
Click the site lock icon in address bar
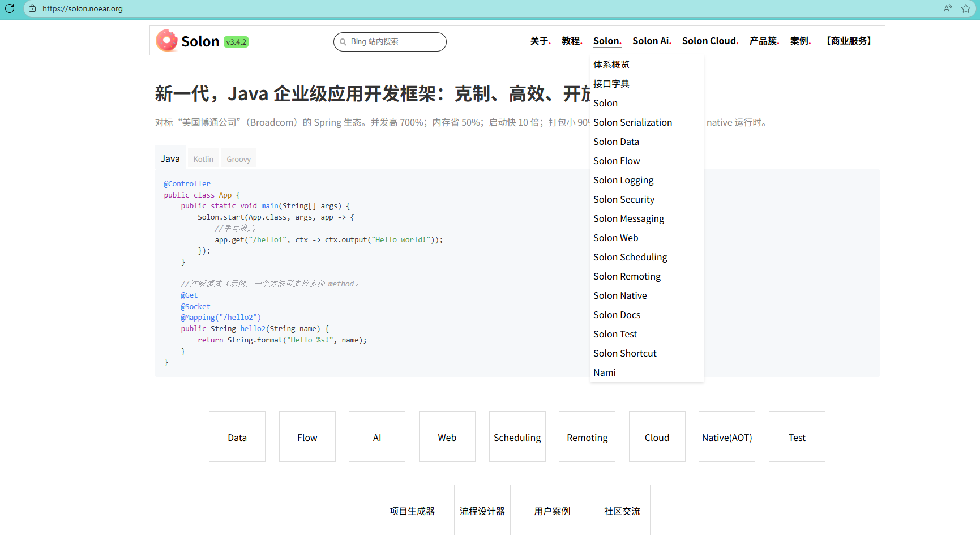click(32, 8)
